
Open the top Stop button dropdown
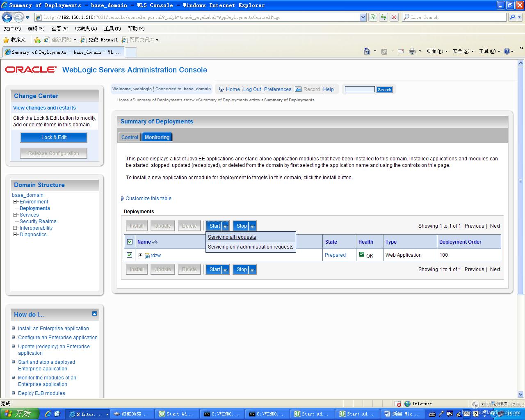[x=252, y=226]
